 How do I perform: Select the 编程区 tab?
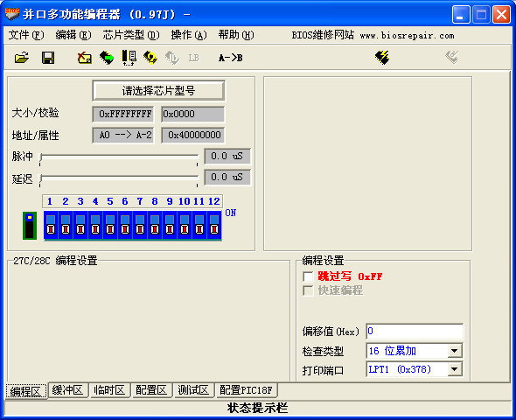pos(25,391)
